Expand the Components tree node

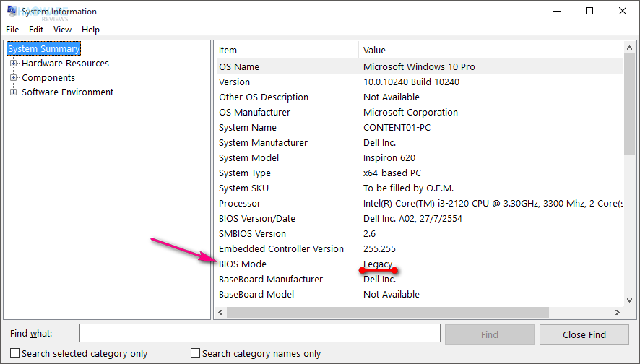point(13,78)
